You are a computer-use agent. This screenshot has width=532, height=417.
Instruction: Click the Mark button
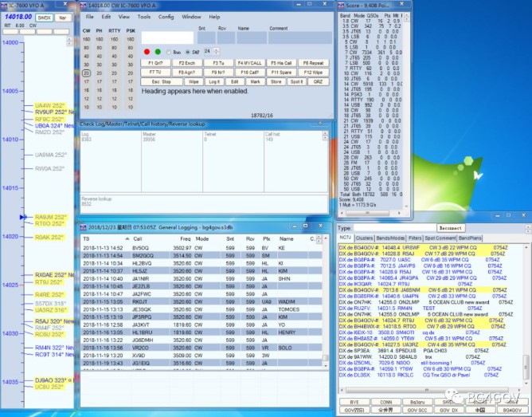(255, 82)
